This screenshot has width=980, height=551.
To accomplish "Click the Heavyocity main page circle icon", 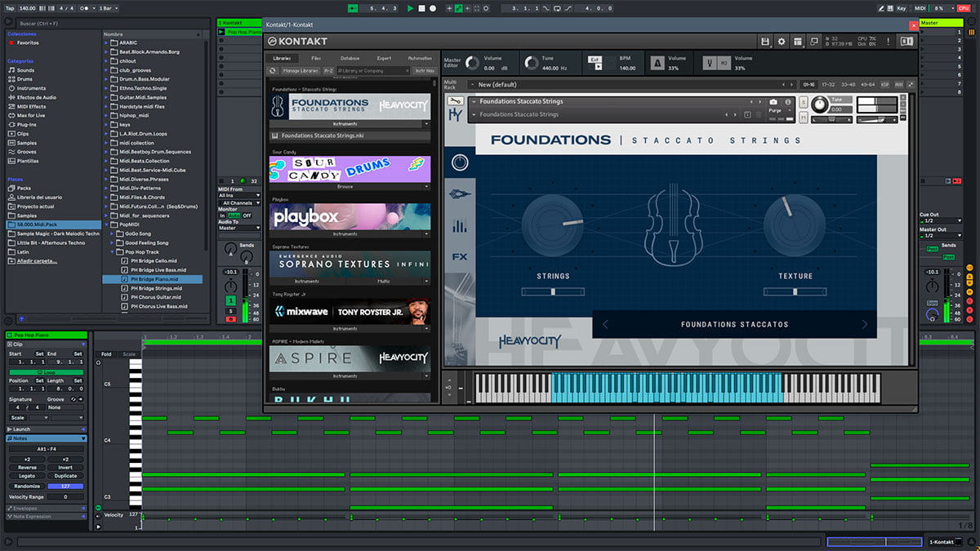I will click(x=460, y=162).
